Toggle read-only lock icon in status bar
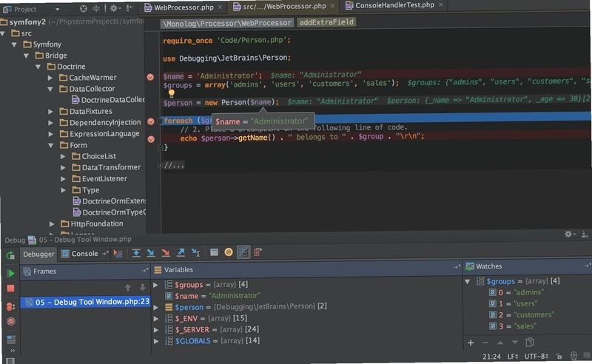The width and height of the screenshot is (592, 364). (559, 356)
